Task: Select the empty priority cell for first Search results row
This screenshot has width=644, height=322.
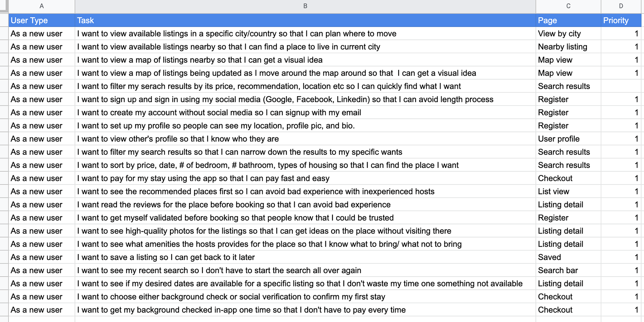Action: point(621,86)
